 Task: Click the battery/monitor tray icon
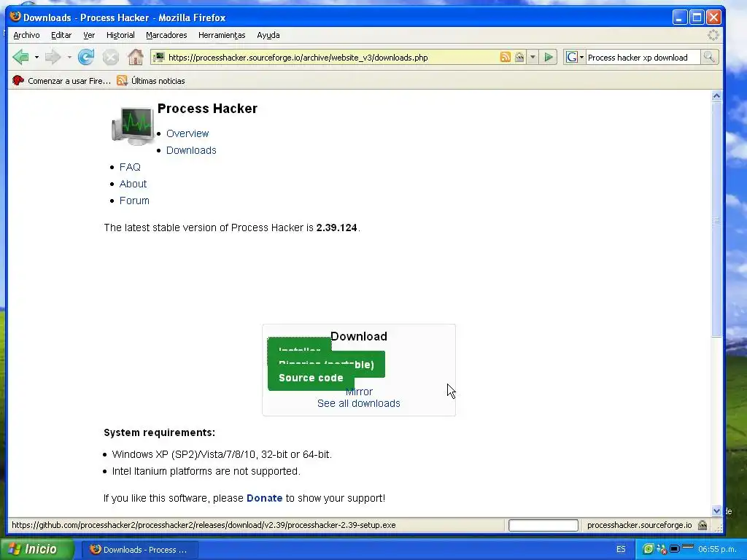tap(675, 549)
